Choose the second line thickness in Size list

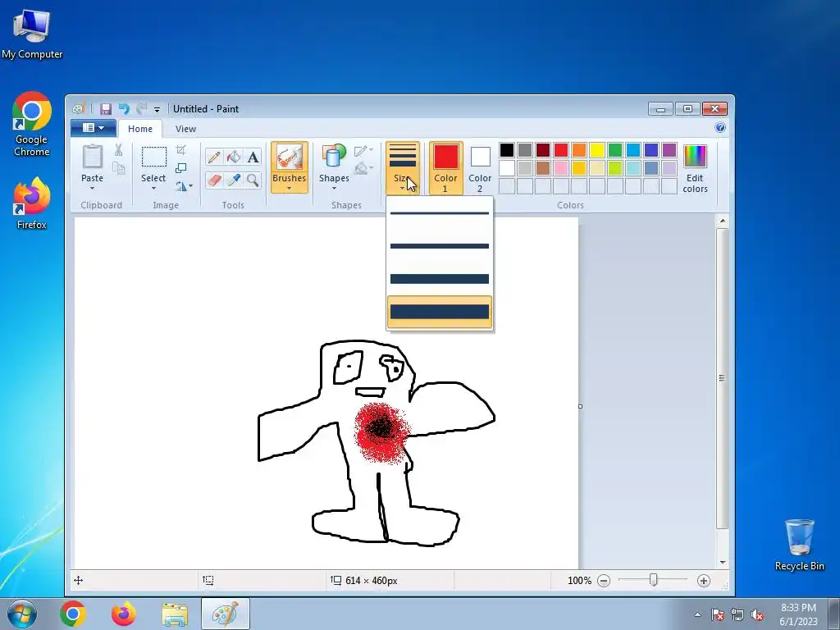click(440, 246)
